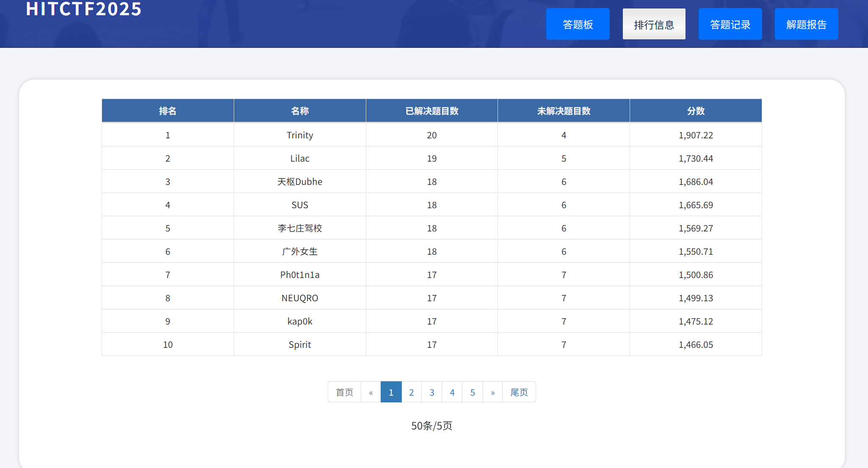This screenshot has width=868, height=468.
Task: Go to pagination page 5
Action: (x=473, y=392)
